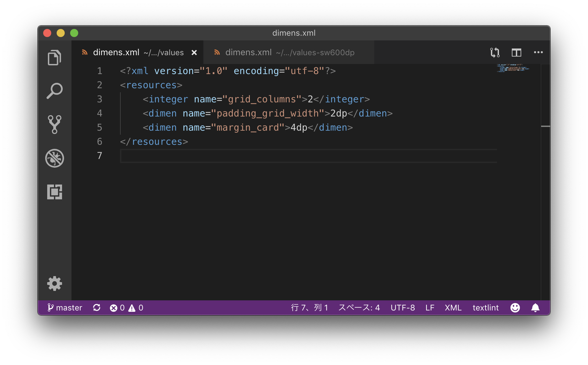Switch to the values-sw600dp dimens.xml tab
Screen dimensions: 588x365
click(285, 52)
